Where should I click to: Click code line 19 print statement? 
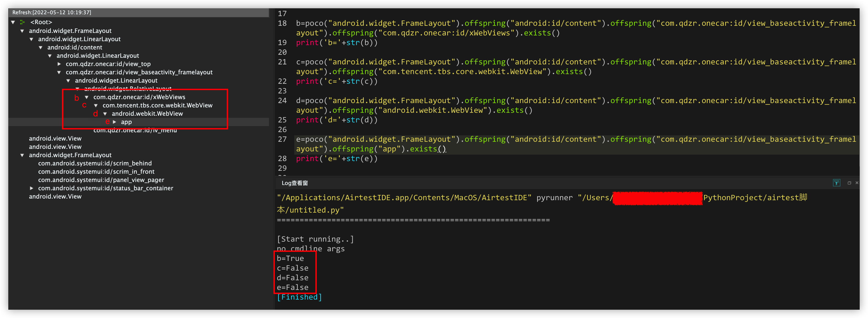[337, 43]
